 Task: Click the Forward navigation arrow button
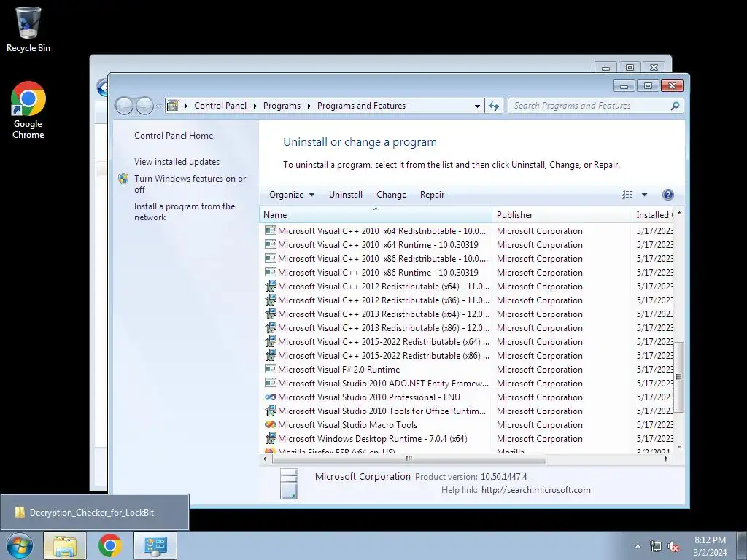(144, 106)
